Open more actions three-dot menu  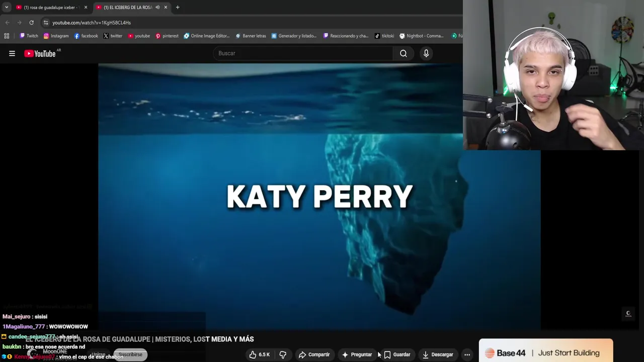[x=467, y=354]
